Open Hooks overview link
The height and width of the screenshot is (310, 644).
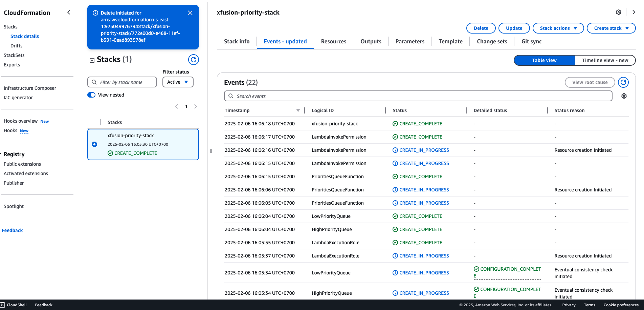tap(21, 121)
